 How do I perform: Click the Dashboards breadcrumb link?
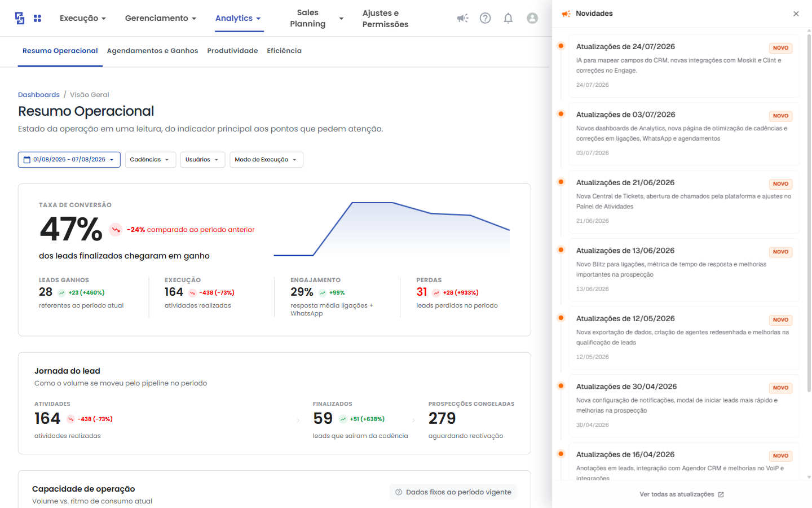pos(39,95)
